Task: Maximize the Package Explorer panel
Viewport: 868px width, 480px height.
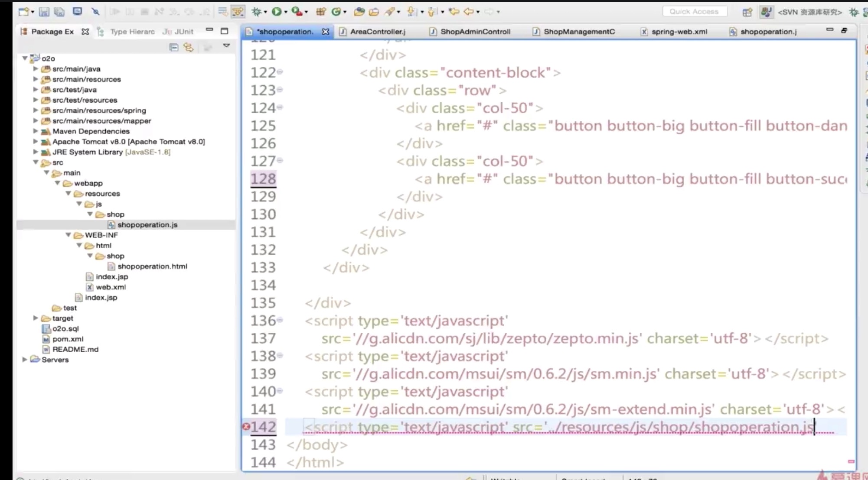Action: (224, 31)
